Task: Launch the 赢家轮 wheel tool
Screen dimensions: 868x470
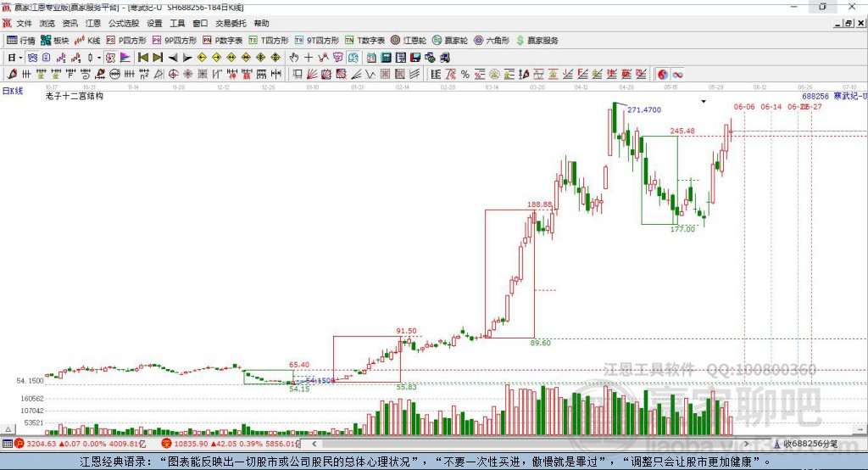Action: pos(450,41)
